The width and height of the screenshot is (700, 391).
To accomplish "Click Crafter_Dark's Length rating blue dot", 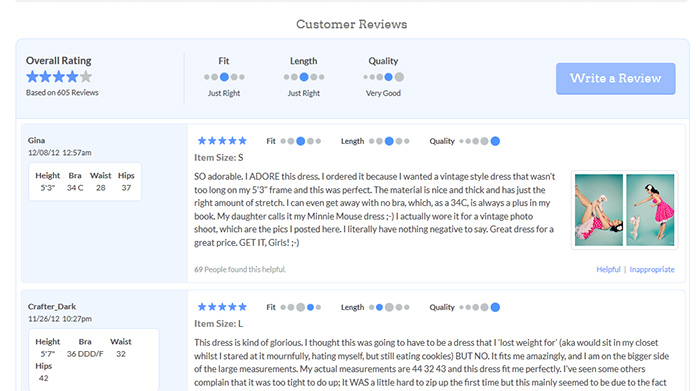I will pos(379,307).
